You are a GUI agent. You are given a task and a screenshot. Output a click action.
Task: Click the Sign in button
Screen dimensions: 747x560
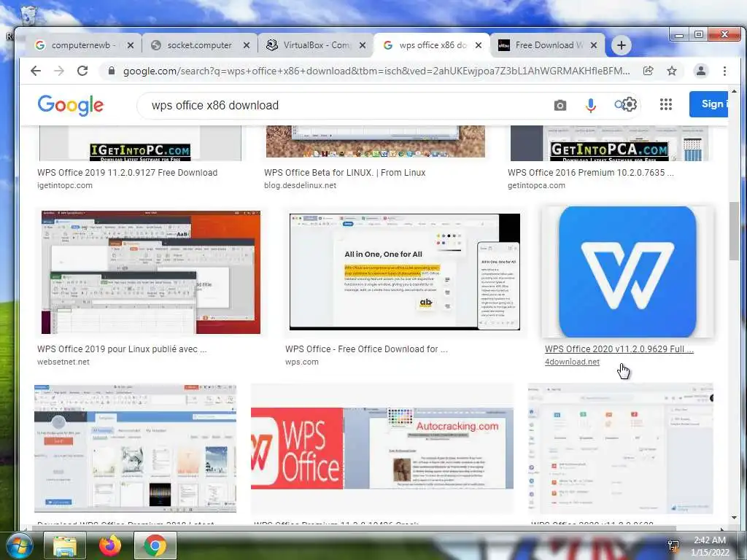click(709, 104)
